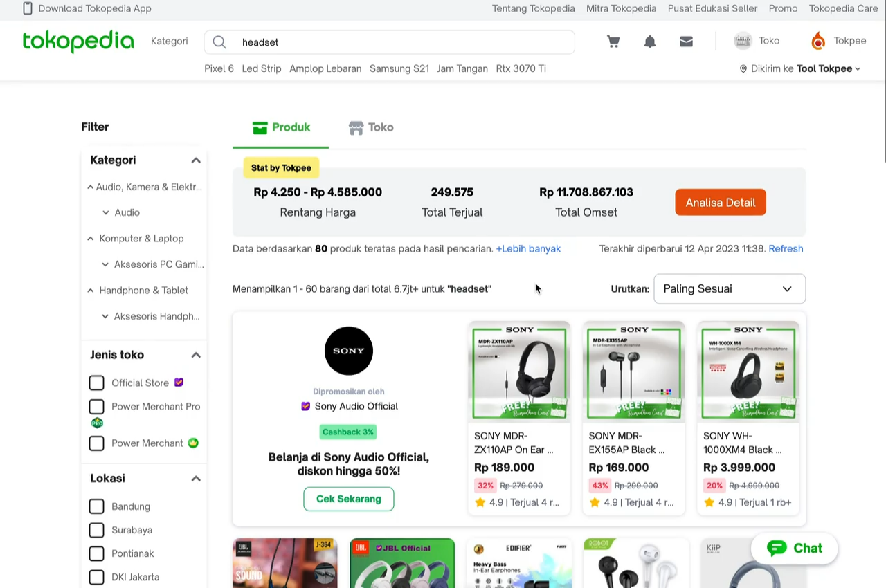Click the Refresh link

click(786, 248)
